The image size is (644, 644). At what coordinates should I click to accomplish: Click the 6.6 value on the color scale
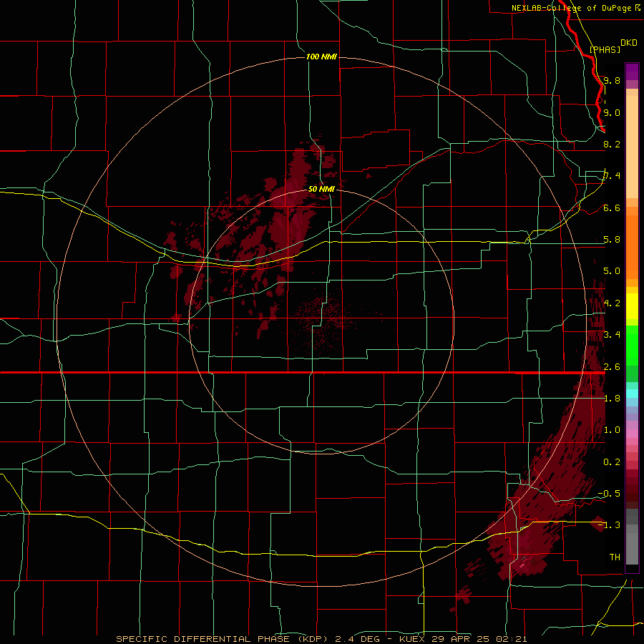pyautogui.click(x=612, y=208)
